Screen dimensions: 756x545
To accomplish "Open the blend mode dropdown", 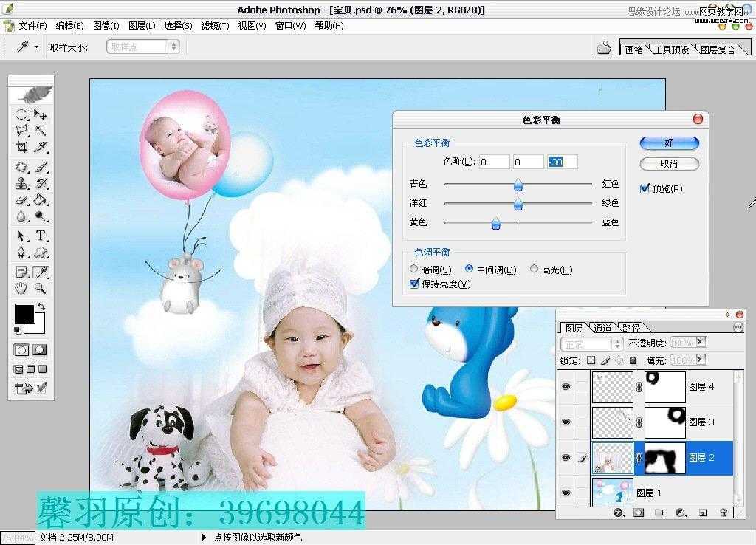I will (616, 343).
